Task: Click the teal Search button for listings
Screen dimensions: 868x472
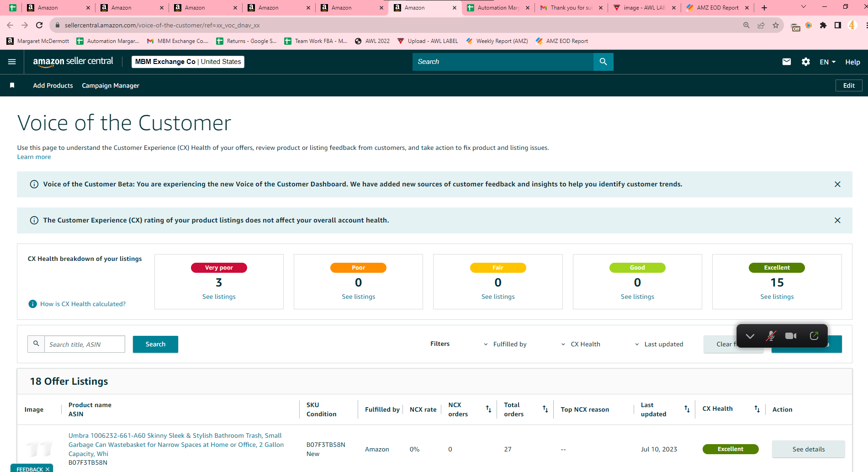Action: [x=155, y=344]
